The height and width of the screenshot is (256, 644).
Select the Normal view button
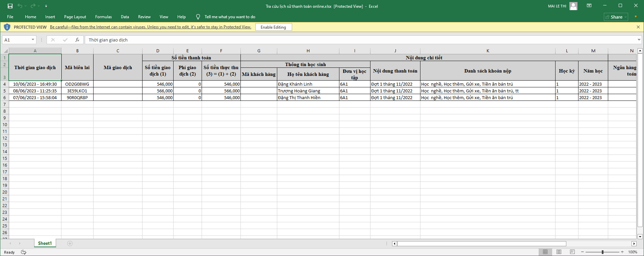point(545,252)
